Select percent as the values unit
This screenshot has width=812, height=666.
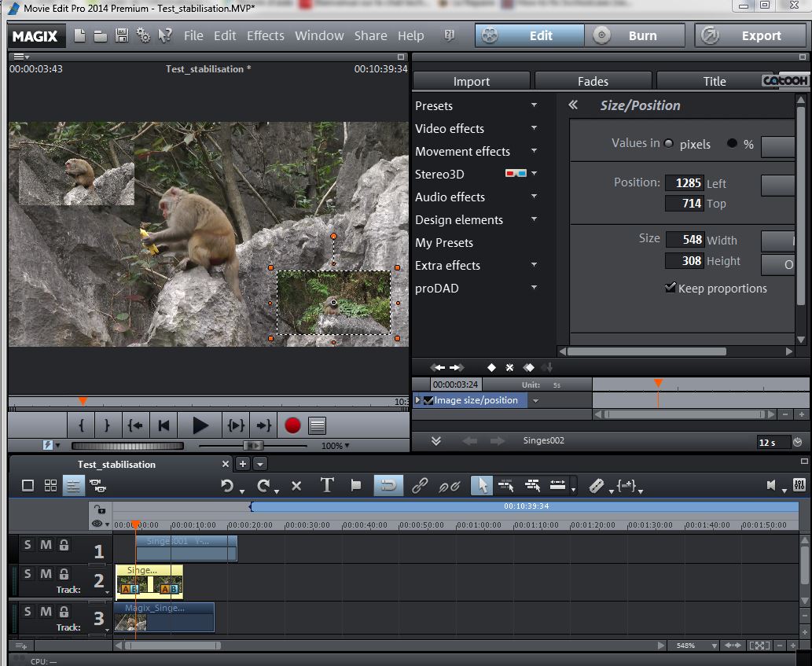coord(732,143)
